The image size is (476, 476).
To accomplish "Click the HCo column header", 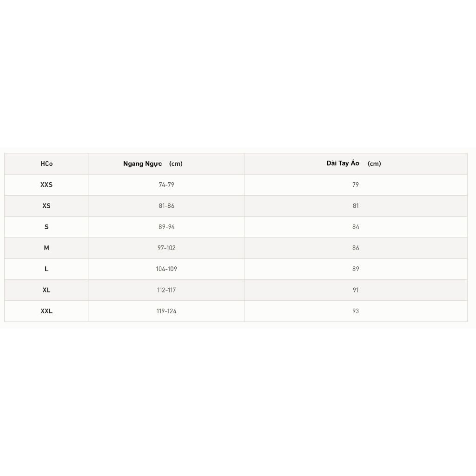I will pyautogui.click(x=46, y=164).
